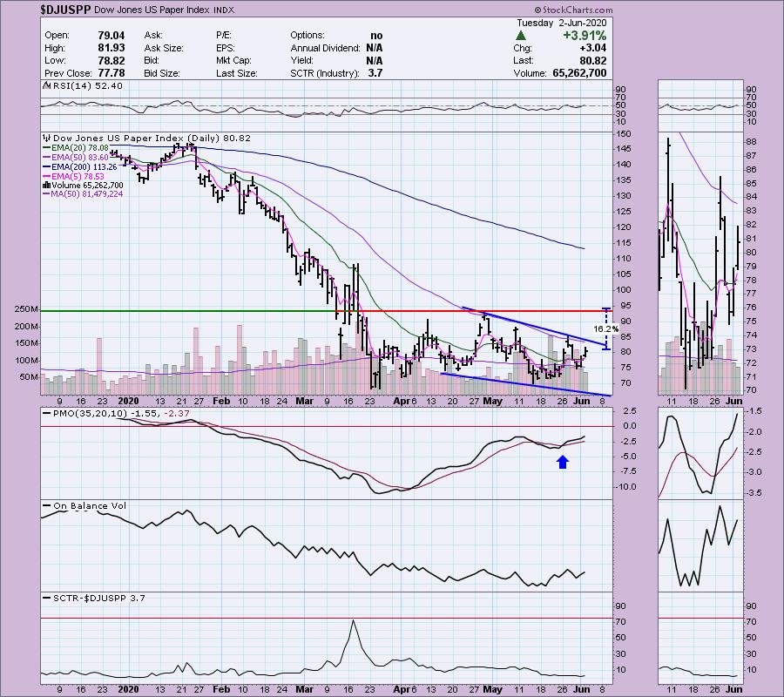Click the blue up arrow on the PMO panel
784x697 pixels.
563,462
